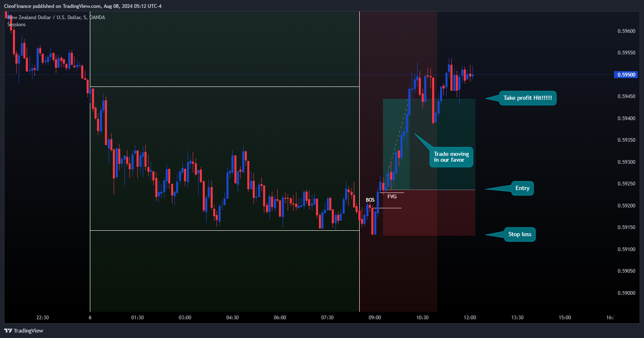644x338 pixels.
Task: Click the 'BOS' chart label
Action: click(x=370, y=200)
